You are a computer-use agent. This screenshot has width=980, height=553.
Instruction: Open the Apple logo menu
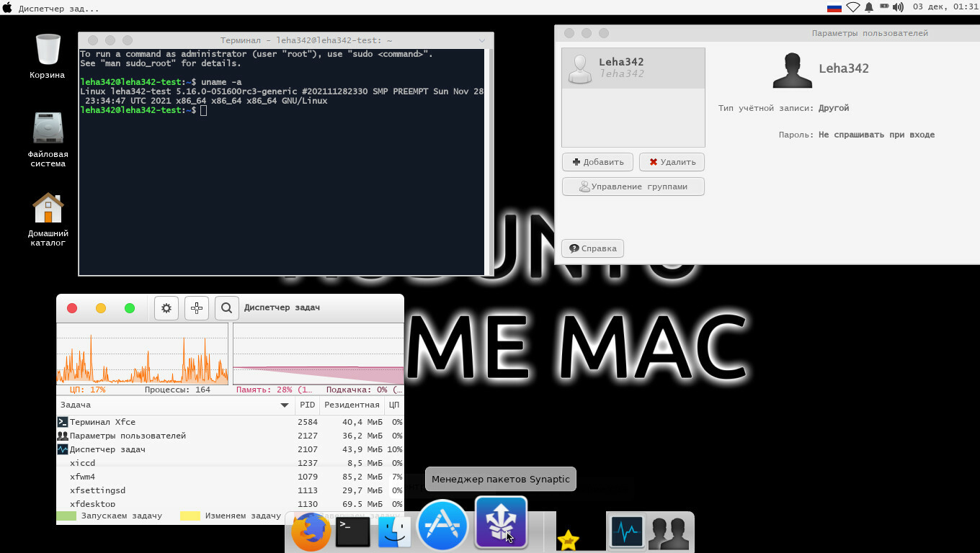7,7
